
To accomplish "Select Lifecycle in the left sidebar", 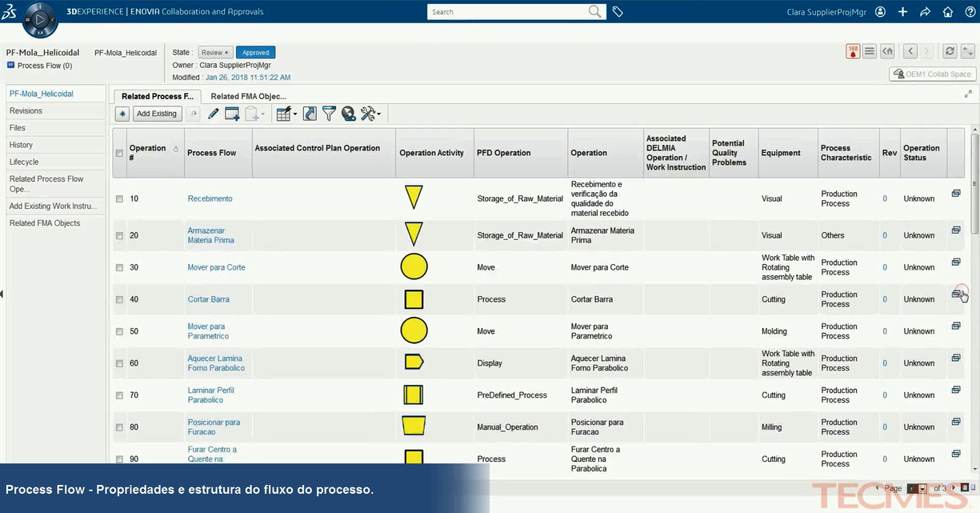I will pyautogui.click(x=24, y=162).
